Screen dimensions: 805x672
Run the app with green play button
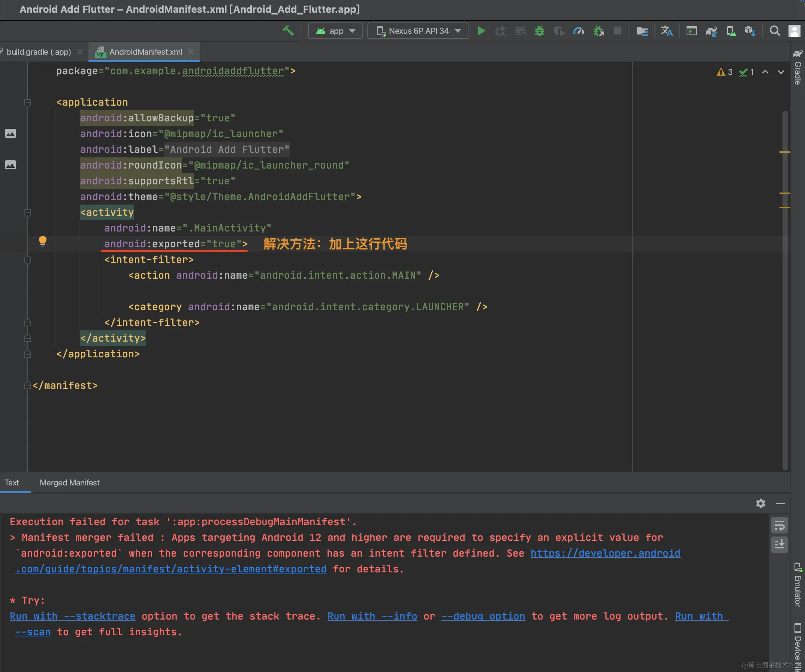(x=482, y=31)
